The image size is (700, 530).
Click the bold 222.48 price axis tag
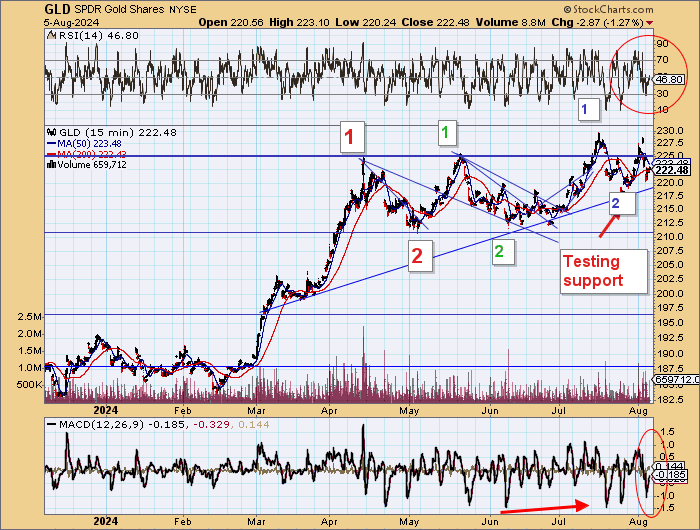[673, 170]
